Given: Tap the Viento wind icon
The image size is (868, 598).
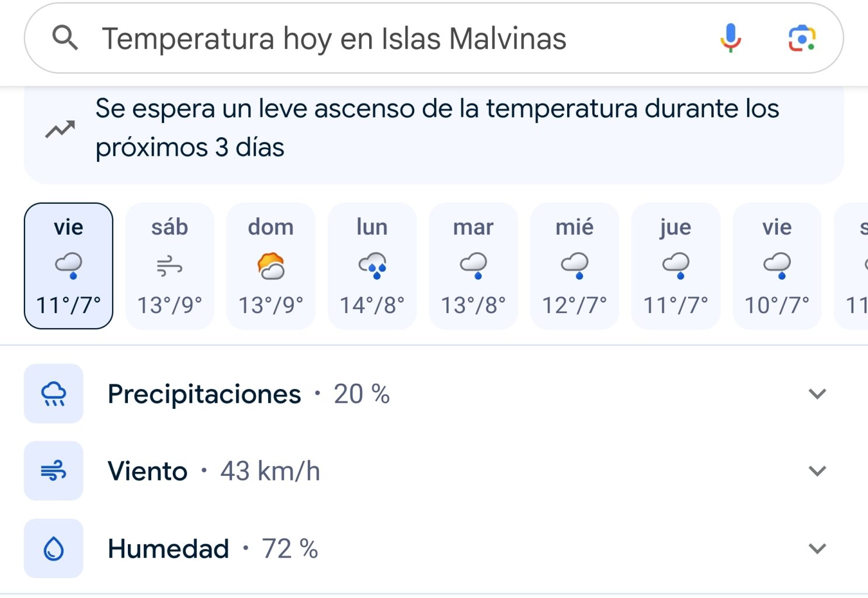Looking at the screenshot, I should pos(54,471).
